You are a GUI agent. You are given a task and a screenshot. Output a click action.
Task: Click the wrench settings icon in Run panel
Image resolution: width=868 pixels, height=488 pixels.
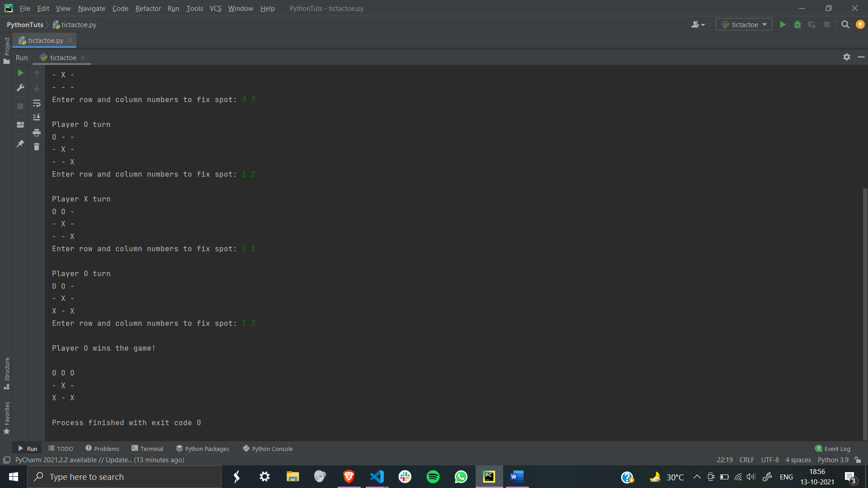20,88
